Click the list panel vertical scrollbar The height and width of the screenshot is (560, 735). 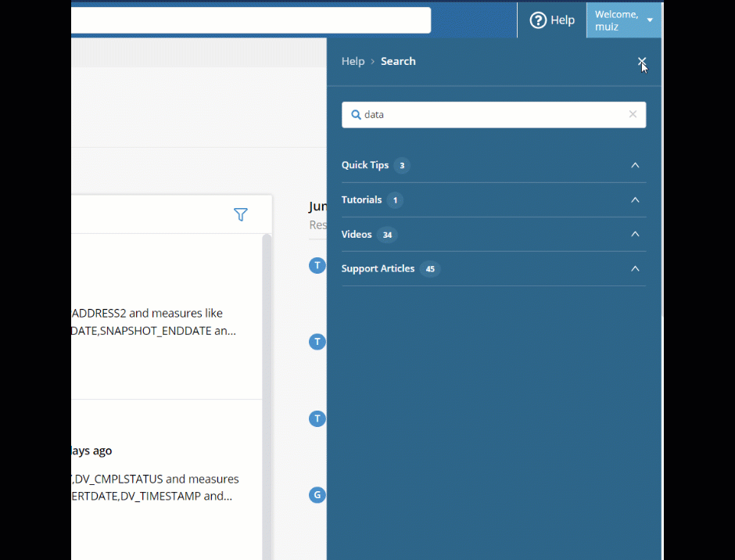pos(267,397)
